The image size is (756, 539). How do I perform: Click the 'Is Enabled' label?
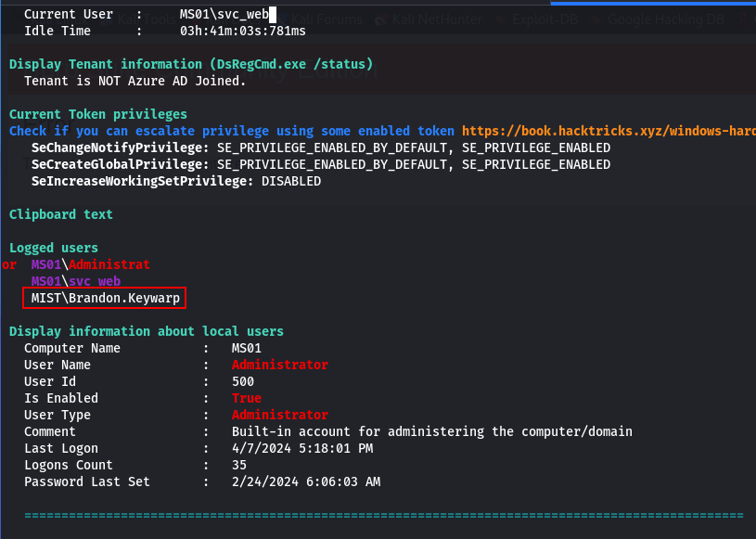point(61,398)
